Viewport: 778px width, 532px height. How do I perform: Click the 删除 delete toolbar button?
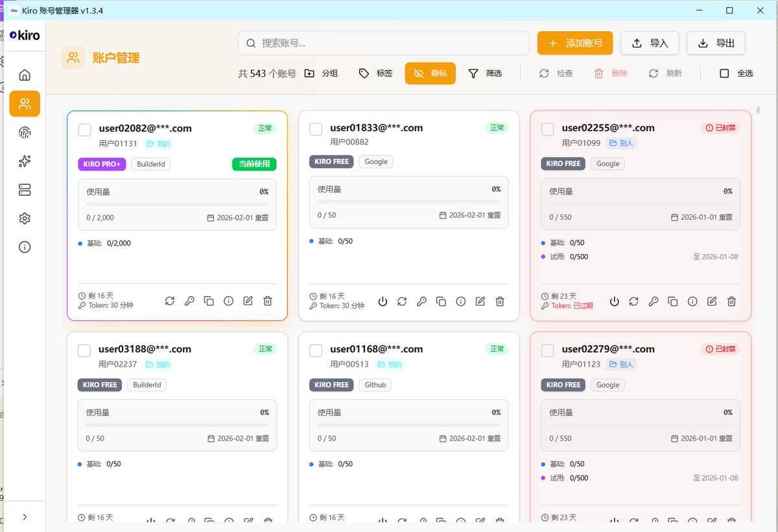pyautogui.click(x=611, y=73)
